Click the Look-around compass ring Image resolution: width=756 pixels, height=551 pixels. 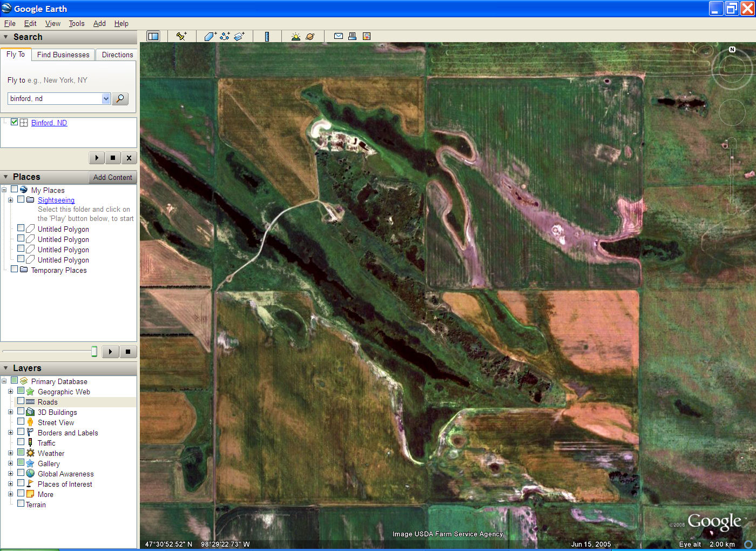732,69
